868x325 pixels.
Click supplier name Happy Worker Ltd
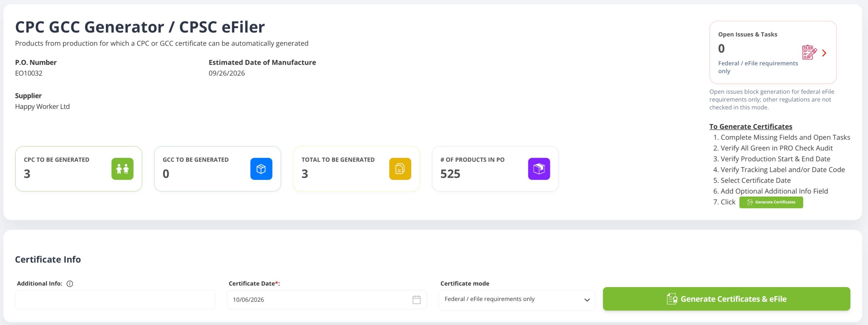(42, 107)
